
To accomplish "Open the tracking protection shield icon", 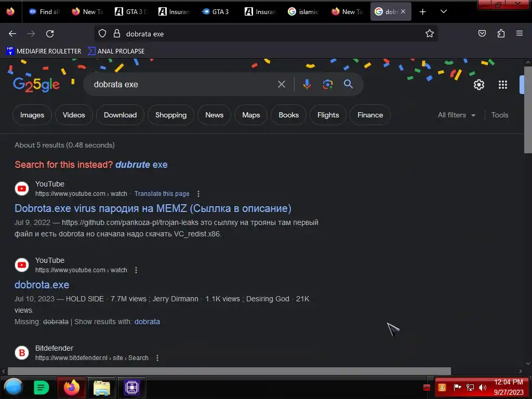I will 102,34.
